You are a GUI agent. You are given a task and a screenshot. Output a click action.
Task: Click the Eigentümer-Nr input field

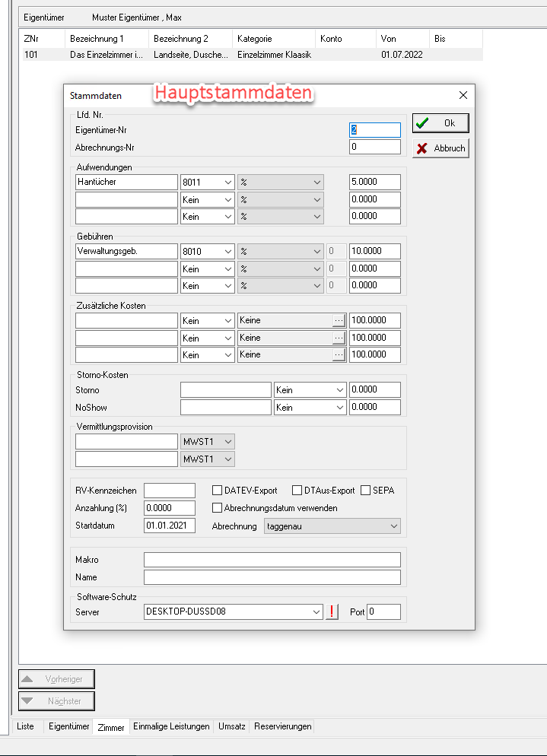tap(375, 130)
